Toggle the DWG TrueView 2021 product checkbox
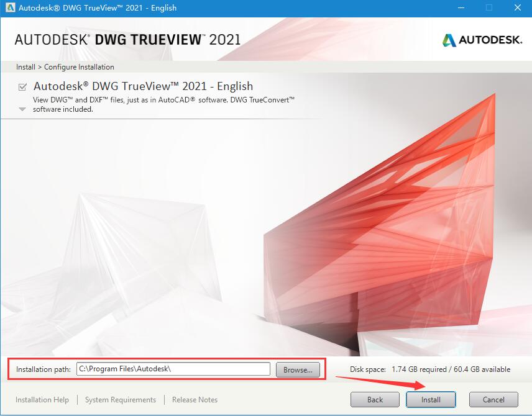 point(22,87)
